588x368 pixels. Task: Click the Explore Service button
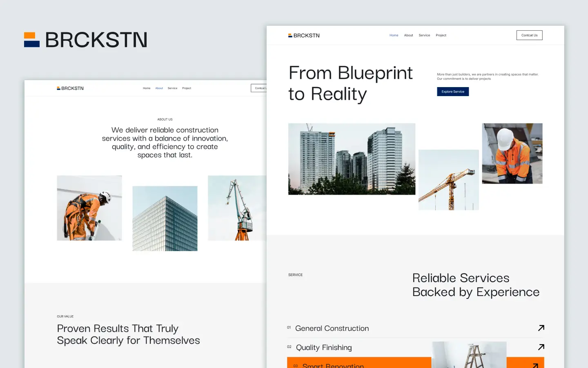(453, 92)
